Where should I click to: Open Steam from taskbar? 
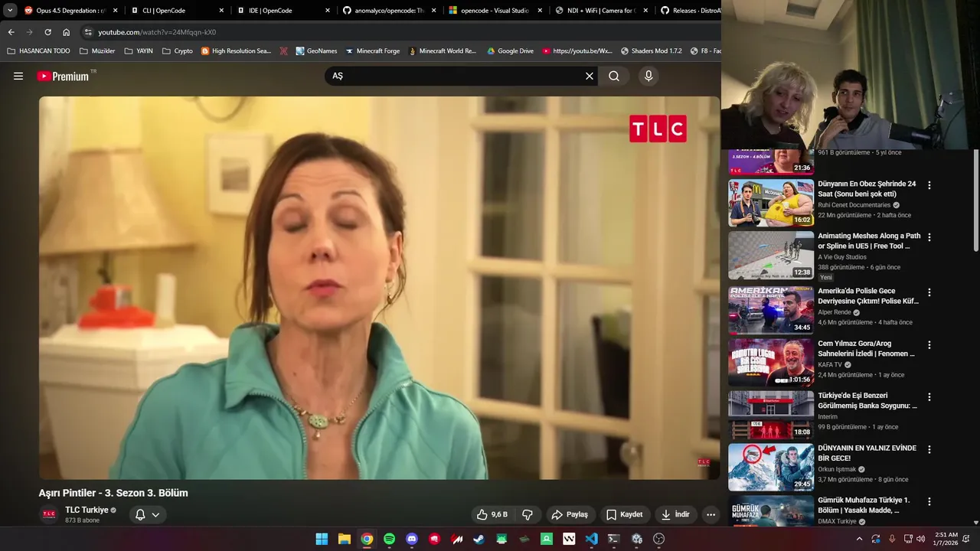(x=479, y=539)
